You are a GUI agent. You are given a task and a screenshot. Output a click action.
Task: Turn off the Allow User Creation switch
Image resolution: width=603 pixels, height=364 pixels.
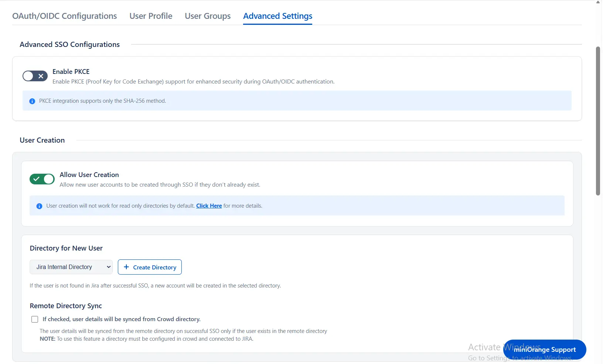point(42,179)
